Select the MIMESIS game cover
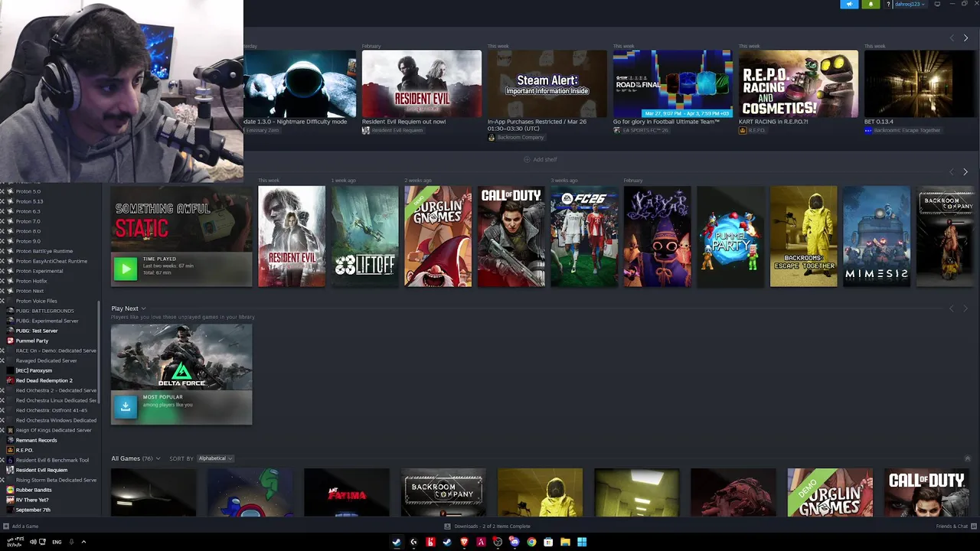This screenshot has width=980, height=551. click(x=877, y=236)
